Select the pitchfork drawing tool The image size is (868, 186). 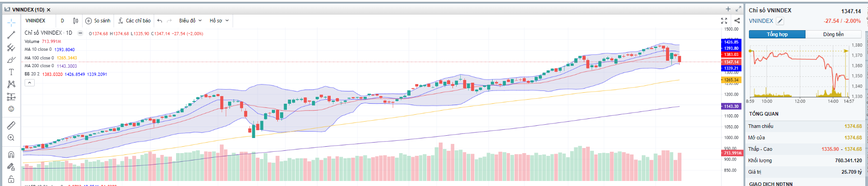(11, 47)
